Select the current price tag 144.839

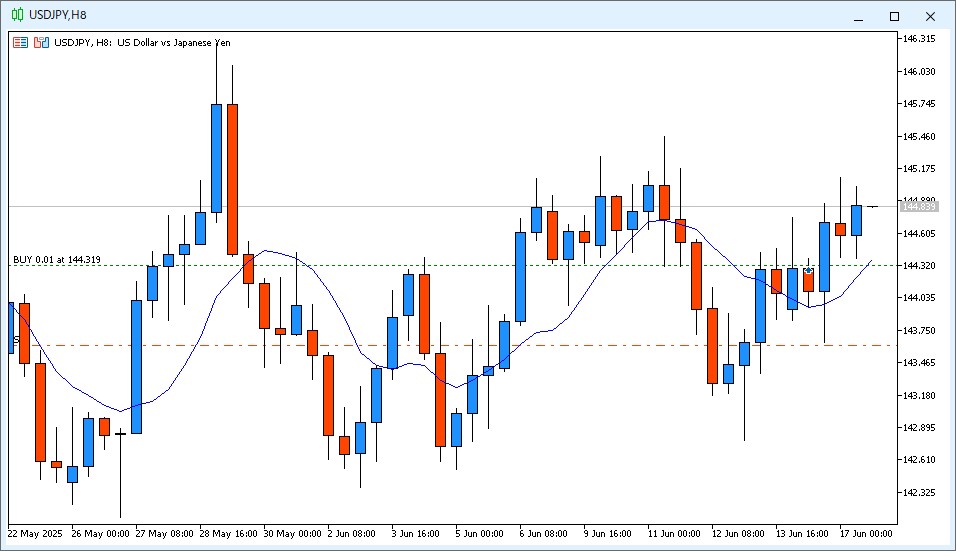919,207
